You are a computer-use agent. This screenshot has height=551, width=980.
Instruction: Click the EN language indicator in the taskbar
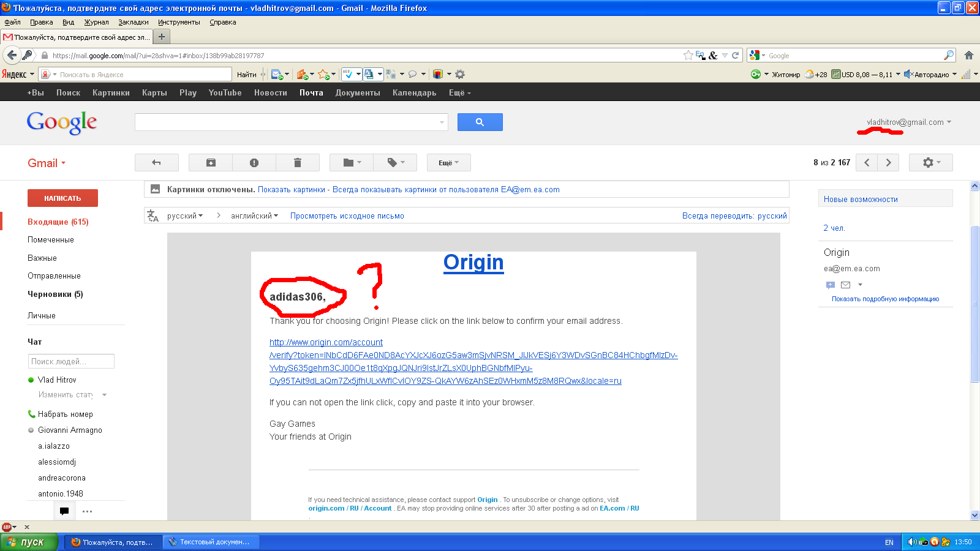889,542
